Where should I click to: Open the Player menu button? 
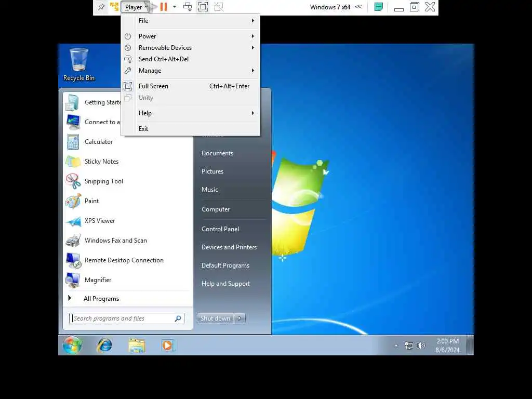pyautogui.click(x=136, y=7)
